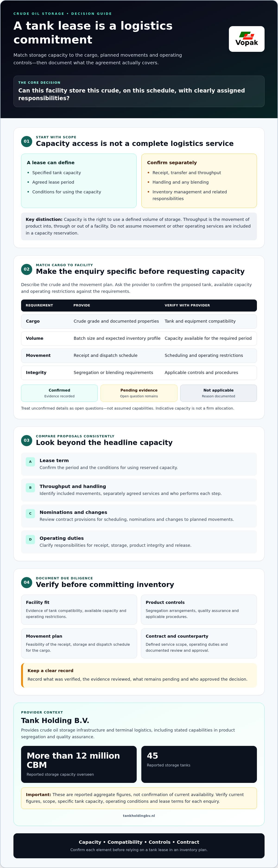Screen dimensions: 278x868
Task: Select the A badge beside Lease term
Action: [x=30, y=462]
